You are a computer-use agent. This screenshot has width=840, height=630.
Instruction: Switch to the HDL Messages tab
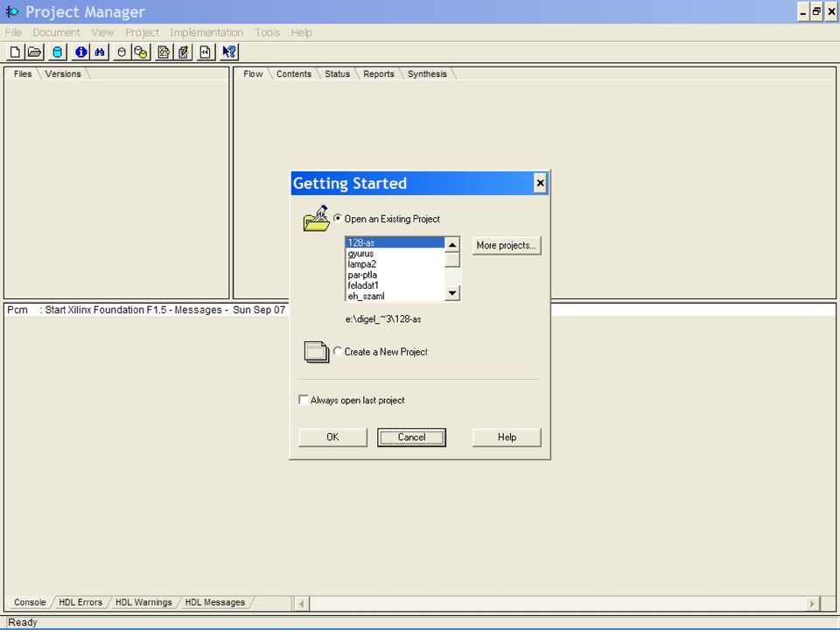click(215, 602)
